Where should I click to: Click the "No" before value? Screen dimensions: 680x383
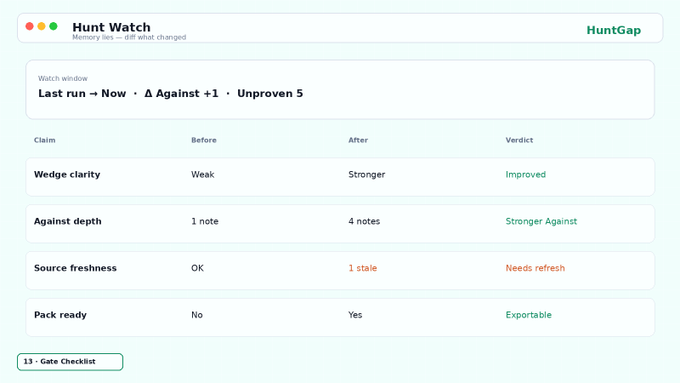coord(197,315)
